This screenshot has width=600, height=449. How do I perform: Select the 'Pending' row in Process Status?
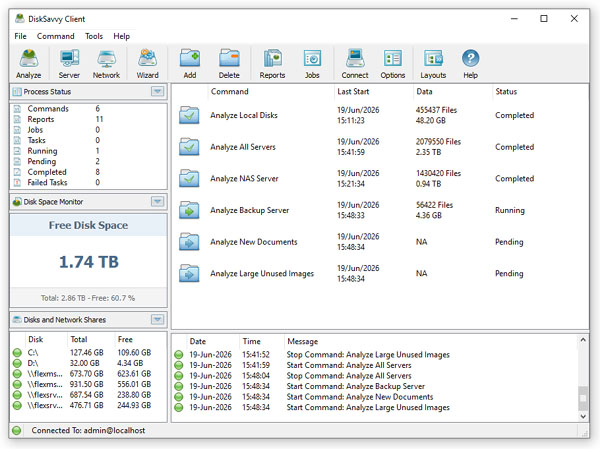tap(88, 162)
